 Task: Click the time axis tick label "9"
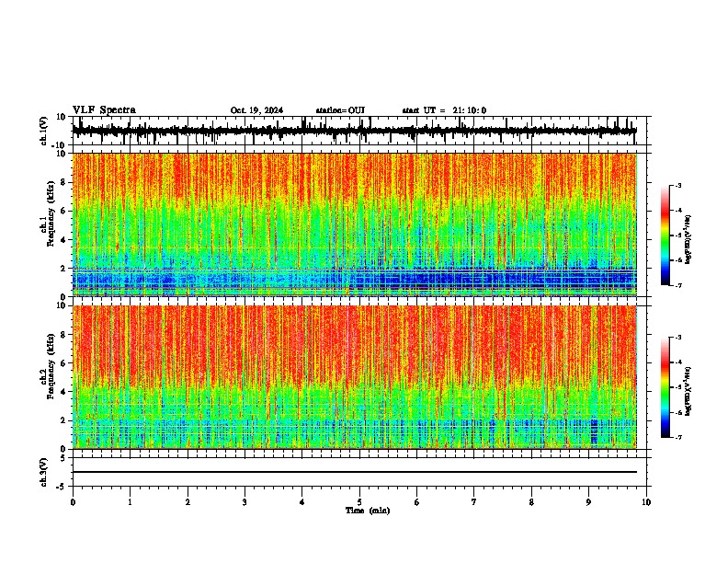(x=588, y=502)
